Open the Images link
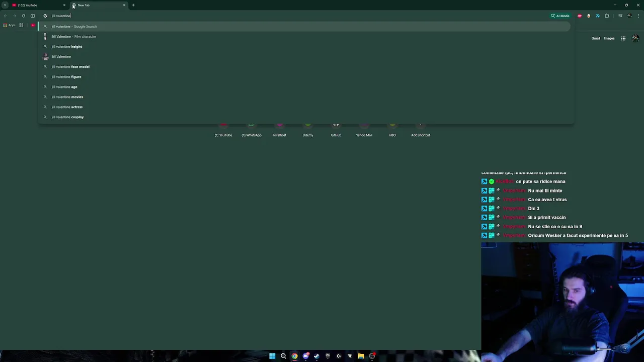The height and width of the screenshot is (362, 644). pos(609,38)
